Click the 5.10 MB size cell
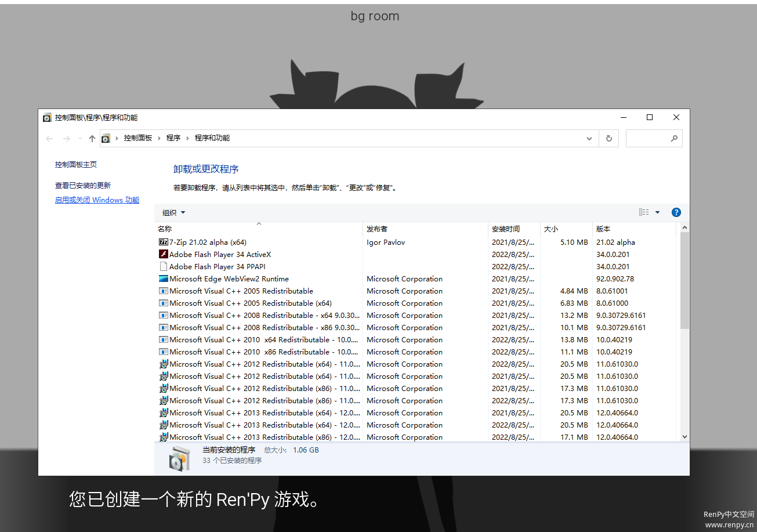This screenshot has height=532, width=757. 574,242
